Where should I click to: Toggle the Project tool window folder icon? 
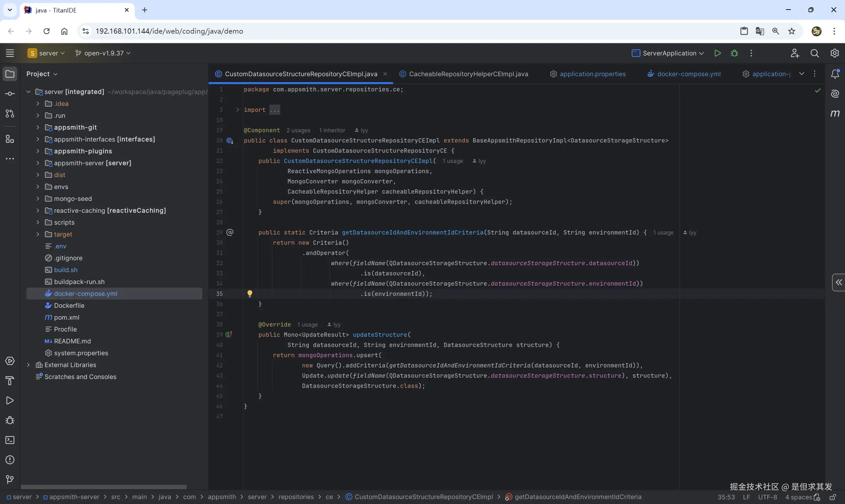coord(10,74)
